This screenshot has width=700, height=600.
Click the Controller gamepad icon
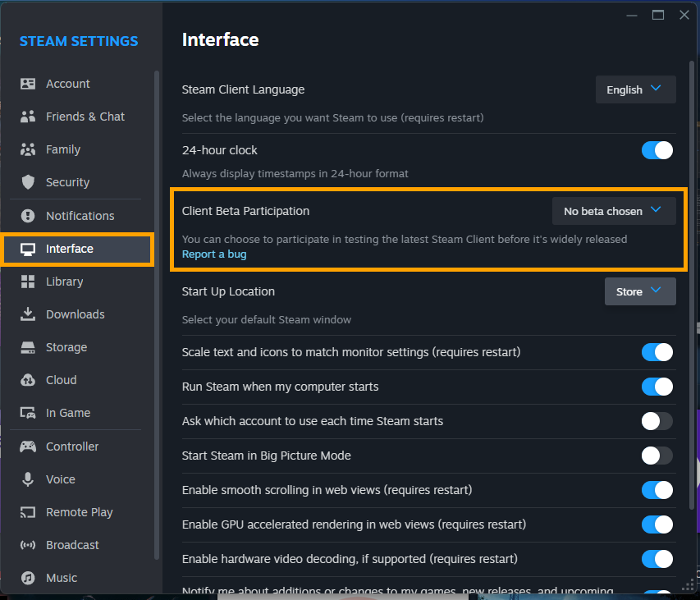tap(28, 447)
